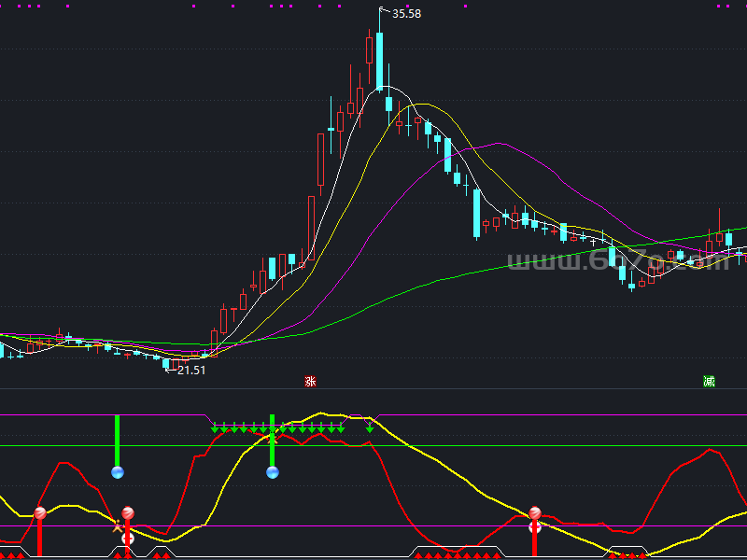Select red triangle cluster at bottom center
This screenshot has width=747, height=560.
coord(458,554)
